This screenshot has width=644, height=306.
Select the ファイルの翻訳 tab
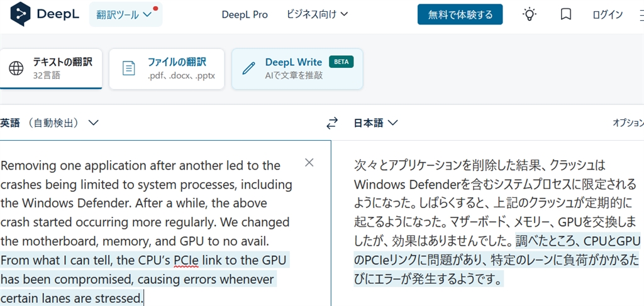click(167, 68)
